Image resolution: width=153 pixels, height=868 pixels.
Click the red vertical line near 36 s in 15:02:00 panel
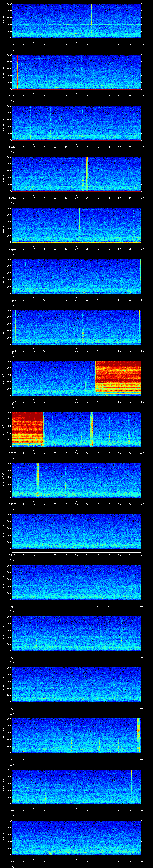[89, 72]
